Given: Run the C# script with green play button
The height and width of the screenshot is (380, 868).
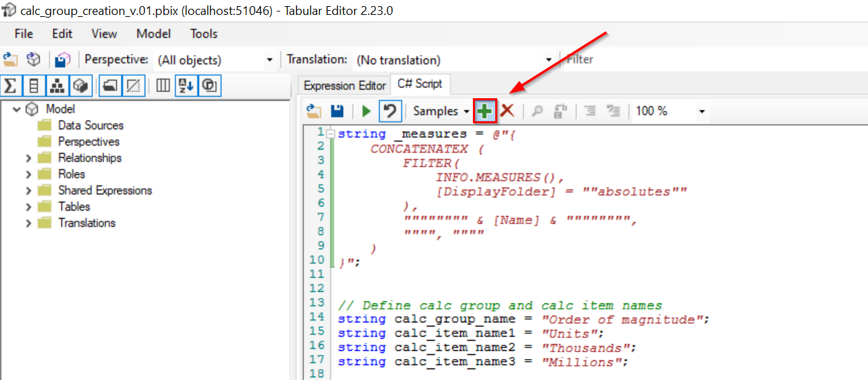Looking at the screenshot, I should [367, 111].
